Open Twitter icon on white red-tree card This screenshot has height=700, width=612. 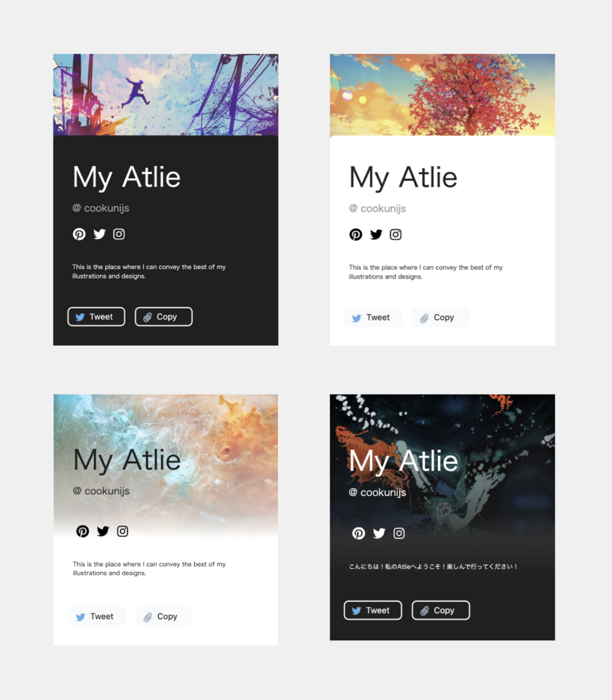point(376,234)
